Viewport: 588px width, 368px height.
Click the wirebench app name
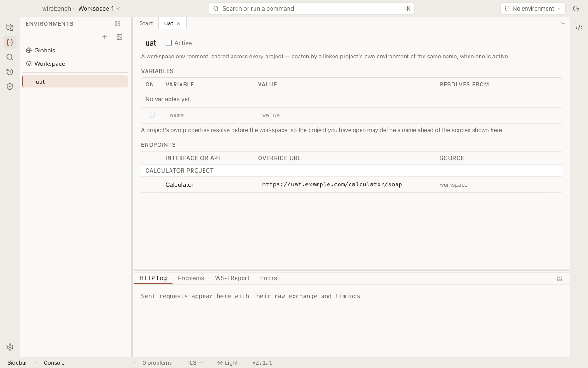point(57,8)
